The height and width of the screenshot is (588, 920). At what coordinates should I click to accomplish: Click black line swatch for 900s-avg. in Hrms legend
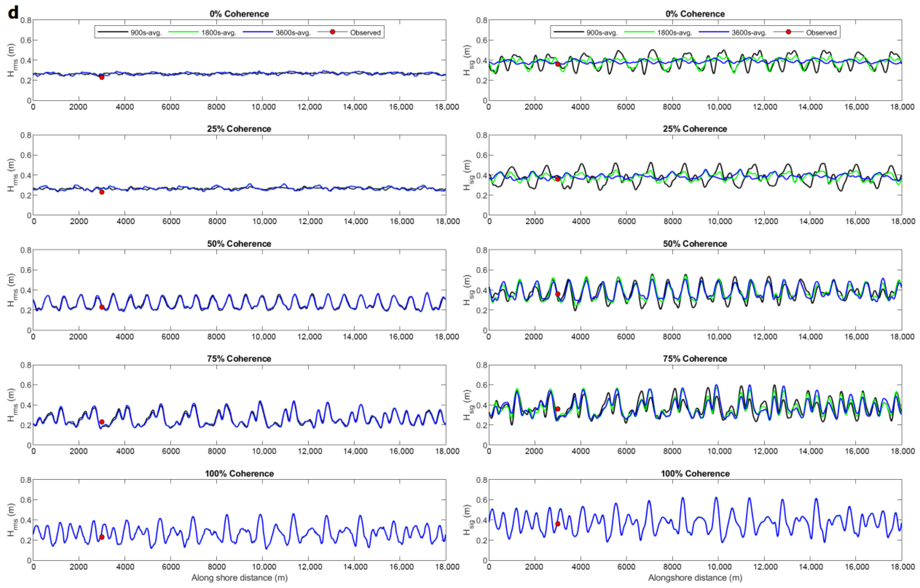(113, 32)
